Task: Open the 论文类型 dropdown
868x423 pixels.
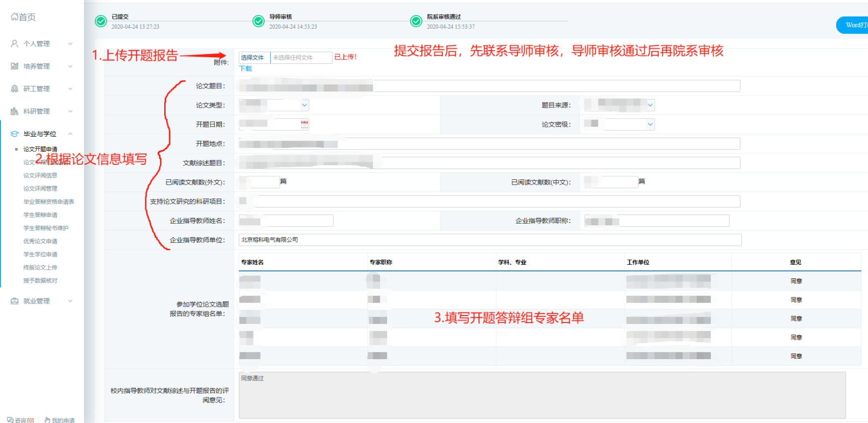Action: (304, 105)
